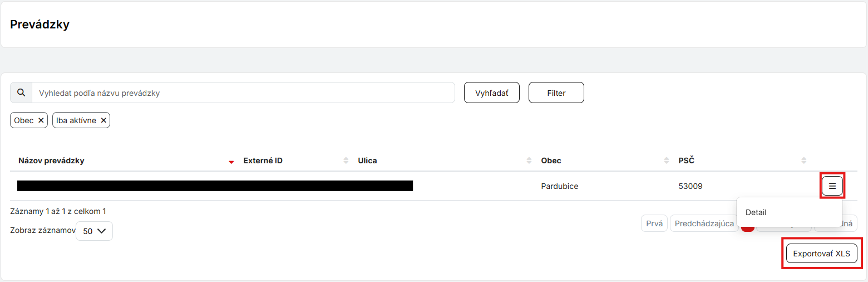Screen dimensions: 868x282
Task: Click the 53009 PSČ value
Action: click(690, 186)
